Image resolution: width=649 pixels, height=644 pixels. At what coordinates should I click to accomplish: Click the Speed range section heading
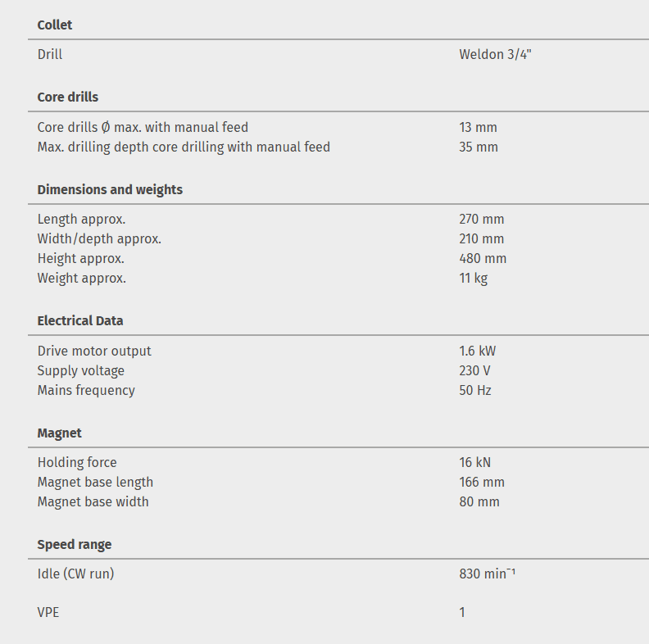pyautogui.click(x=75, y=544)
